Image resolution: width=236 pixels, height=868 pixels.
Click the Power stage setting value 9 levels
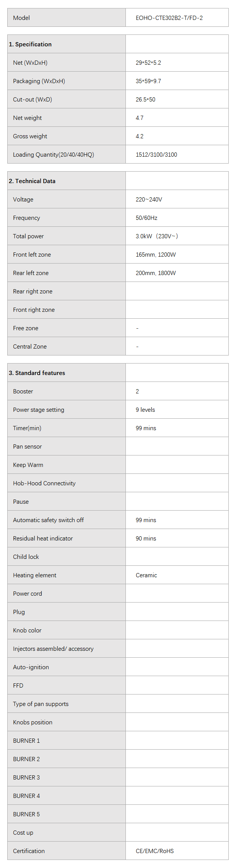[145, 410]
